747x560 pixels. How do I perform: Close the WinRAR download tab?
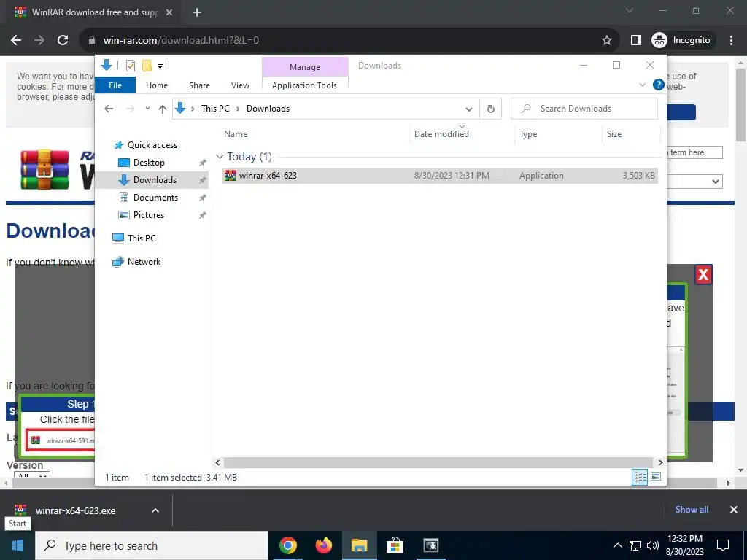coord(169,12)
